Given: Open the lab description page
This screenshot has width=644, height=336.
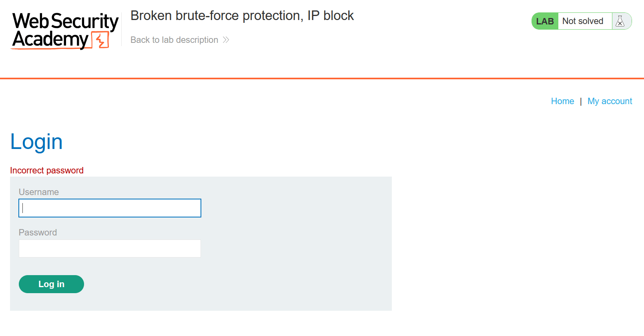Looking at the screenshot, I should [174, 40].
